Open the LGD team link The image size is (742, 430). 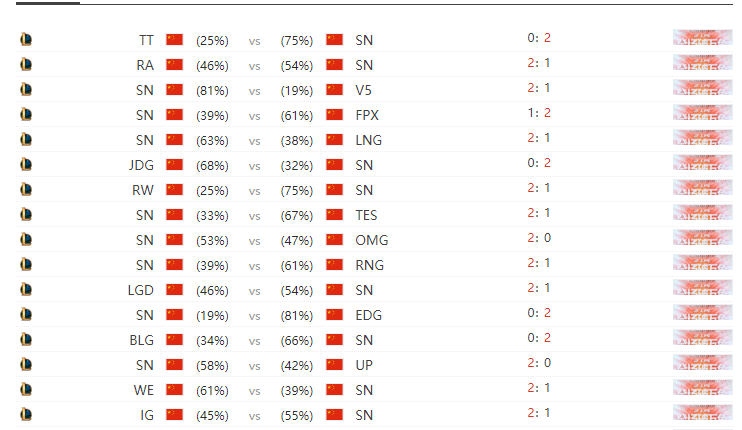point(141,290)
